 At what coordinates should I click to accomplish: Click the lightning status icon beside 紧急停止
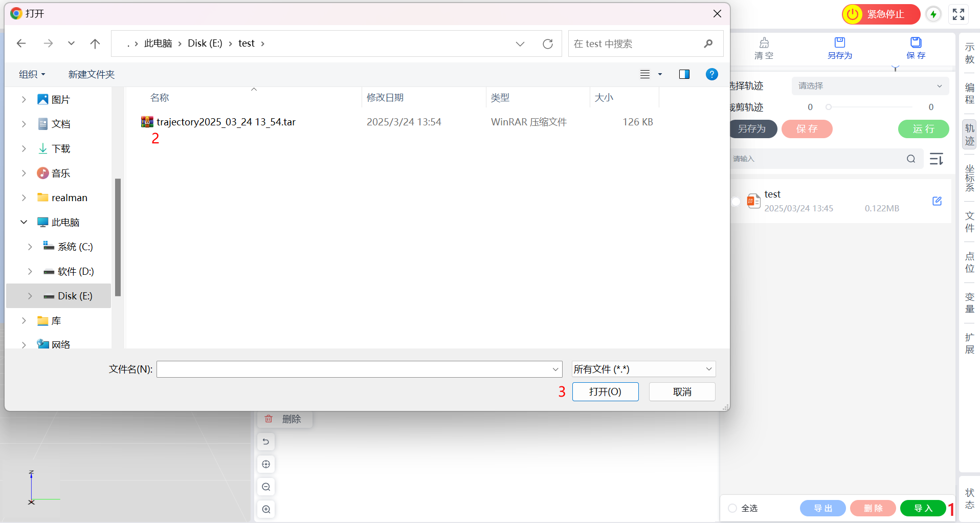[x=933, y=14]
